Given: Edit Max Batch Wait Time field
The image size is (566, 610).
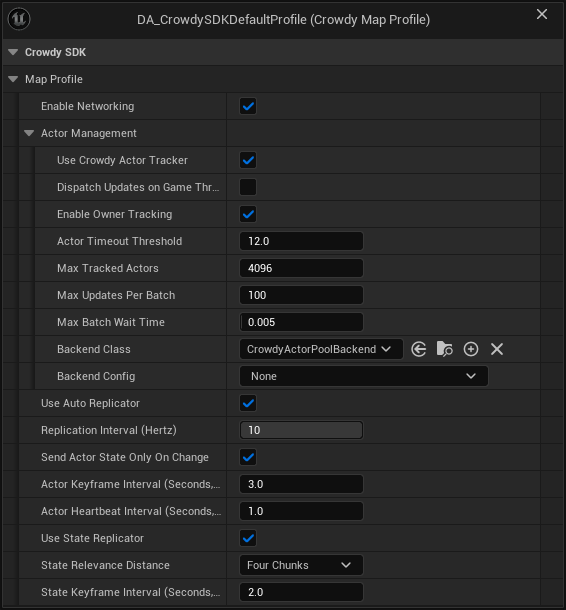Looking at the screenshot, I should pyautogui.click(x=301, y=322).
